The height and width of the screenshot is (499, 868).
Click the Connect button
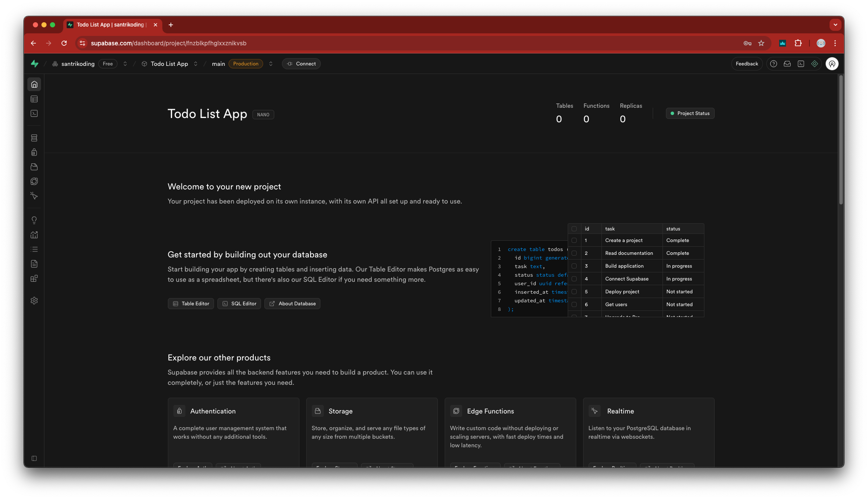301,64
